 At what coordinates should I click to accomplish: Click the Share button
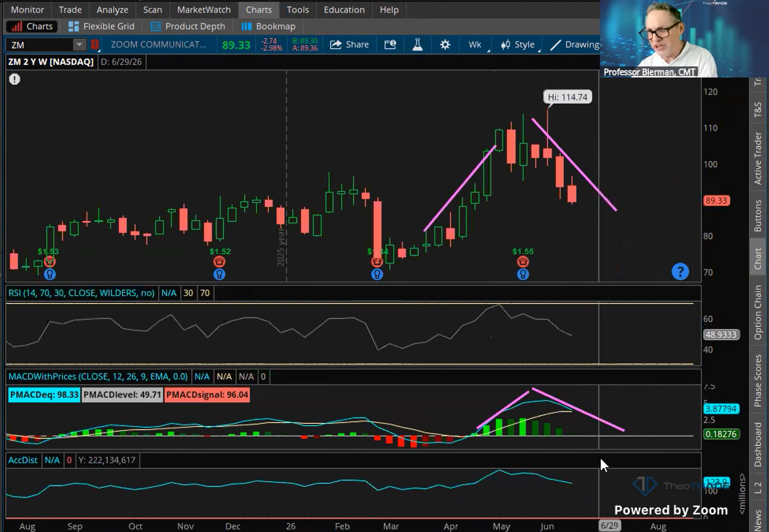tap(349, 45)
